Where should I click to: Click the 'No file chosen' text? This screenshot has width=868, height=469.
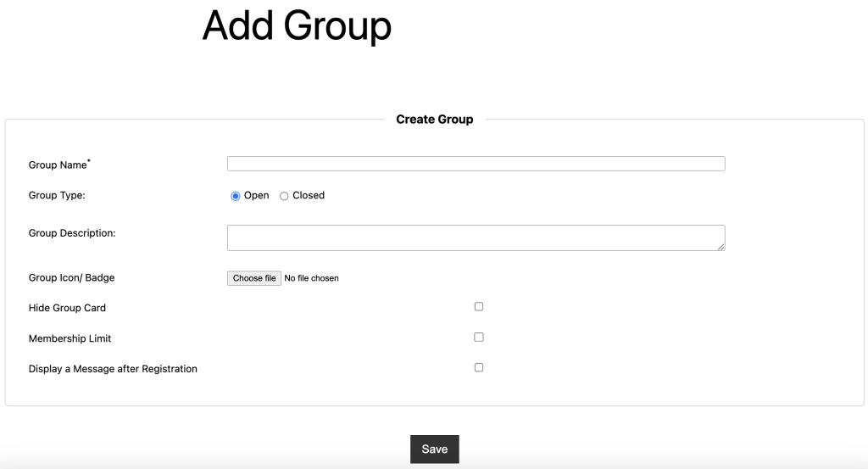(311, 278)
